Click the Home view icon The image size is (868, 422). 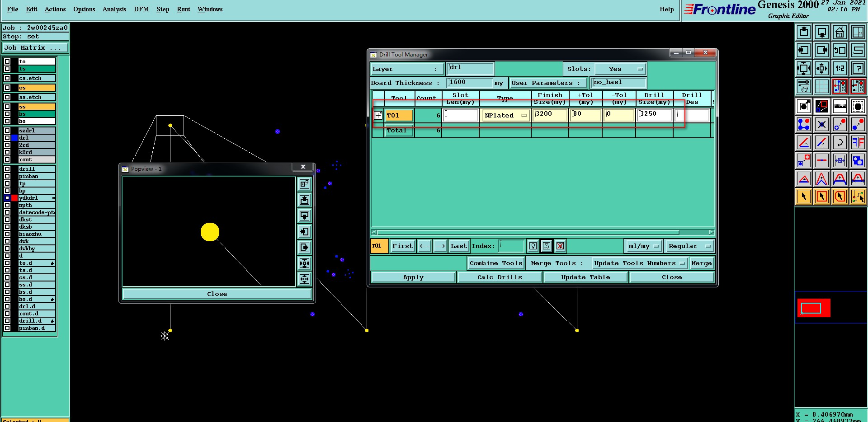coord(840,32)
